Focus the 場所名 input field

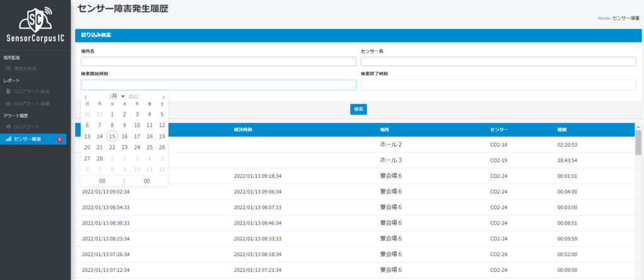(218, 62)
